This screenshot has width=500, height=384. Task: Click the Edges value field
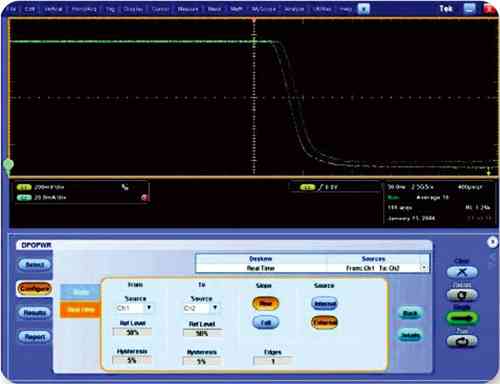tap(273, 361)
